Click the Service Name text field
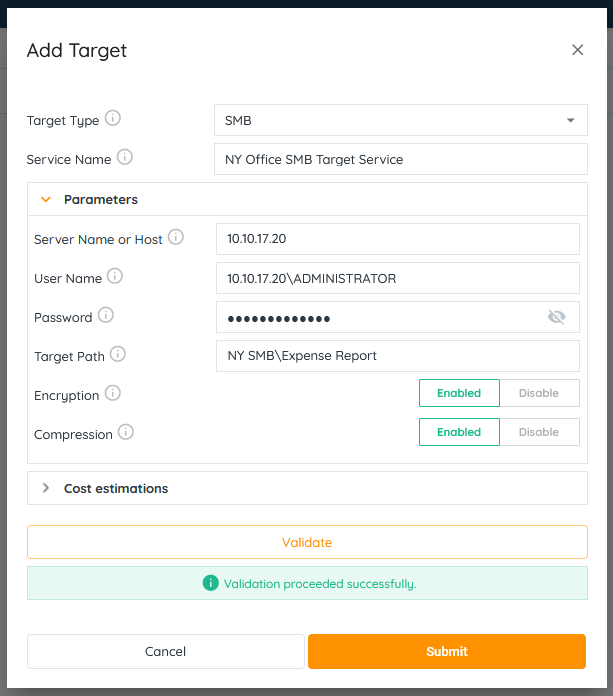This screenshot has width=613, height=696. pyautogui.click(x=400, y=159)
